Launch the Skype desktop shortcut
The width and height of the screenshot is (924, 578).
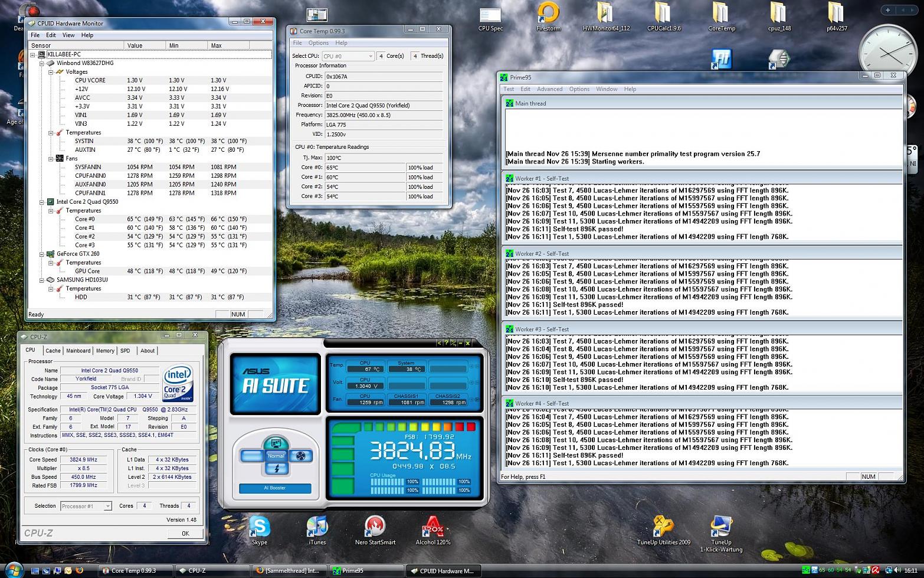260,530
